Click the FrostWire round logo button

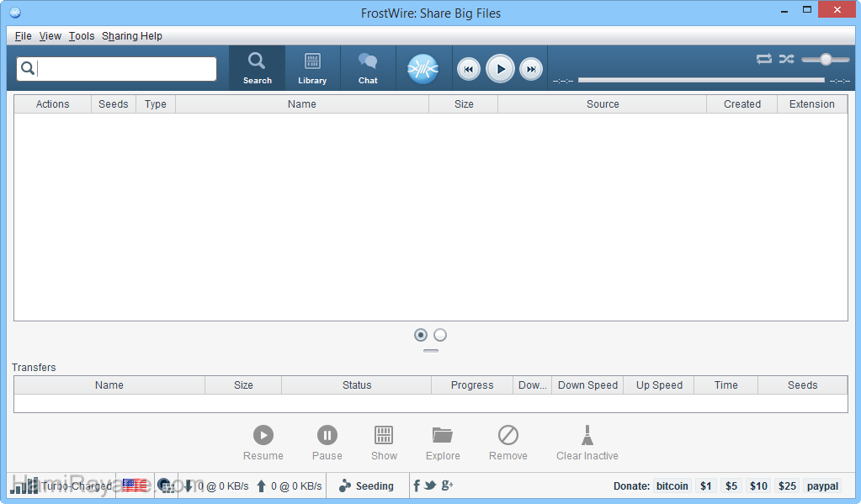tap(423, 69)
